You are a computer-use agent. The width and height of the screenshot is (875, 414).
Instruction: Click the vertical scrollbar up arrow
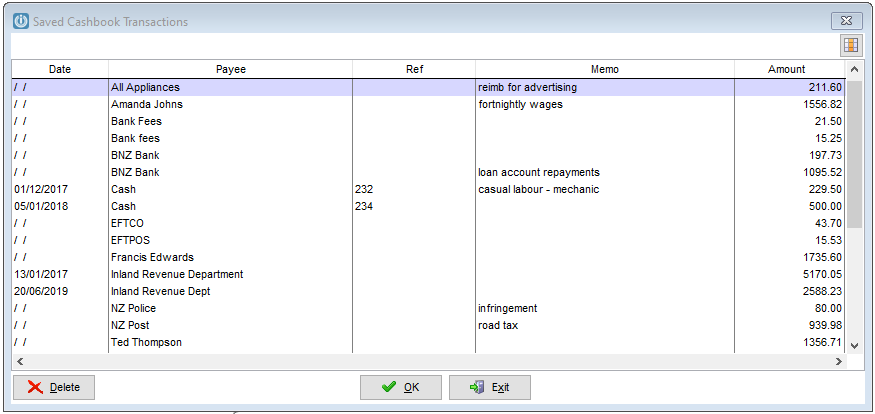pos(854,70)
